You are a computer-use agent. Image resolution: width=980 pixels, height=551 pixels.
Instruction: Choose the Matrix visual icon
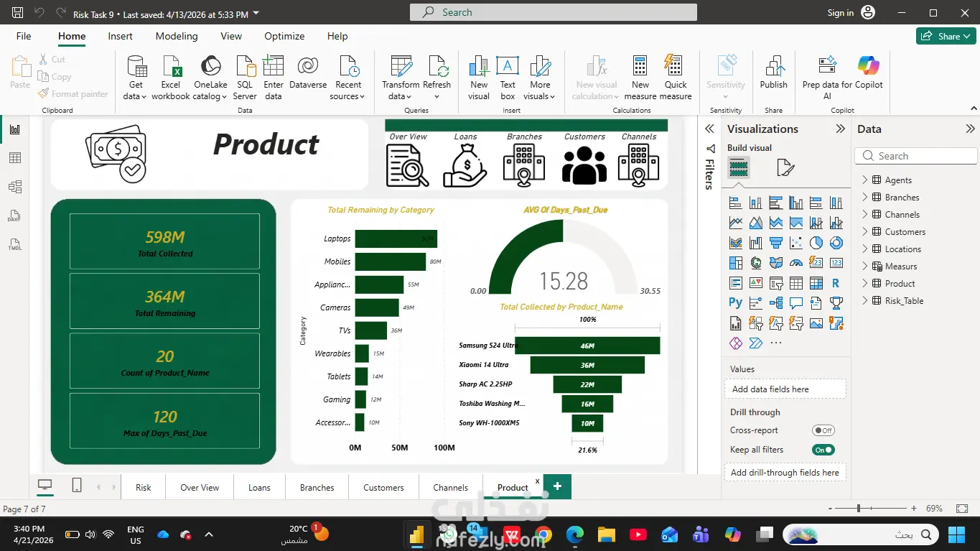(x=816, y=283)
